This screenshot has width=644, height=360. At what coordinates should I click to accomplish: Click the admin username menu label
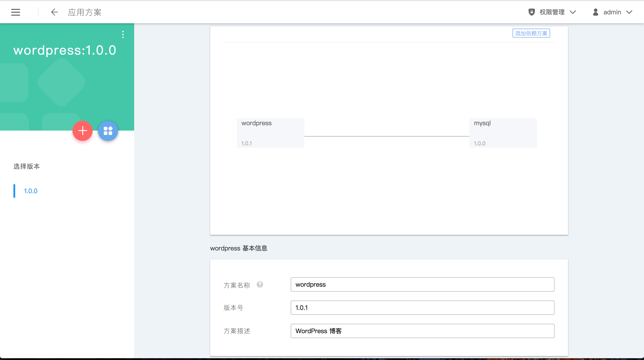612,12
